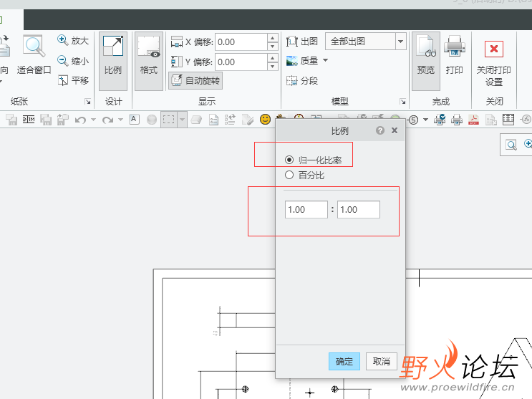Screen dimensions: 532x399
Task: Open dropdown next to dashed rectangle icon
Action: point(182,120)
